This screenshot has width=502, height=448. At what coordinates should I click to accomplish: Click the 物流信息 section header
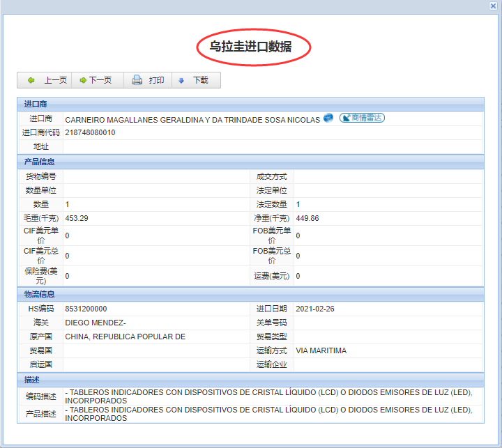(39, 294)
